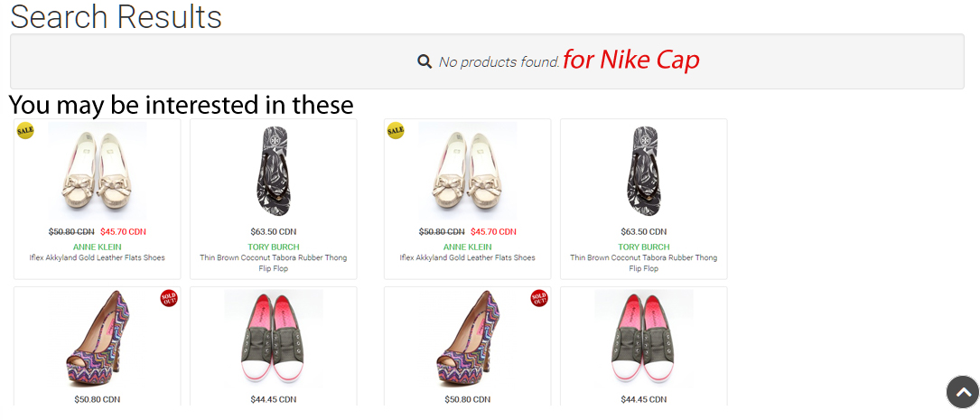The image size is (980, 420).
Task: Click the scroll-to-top arrow button
Action: (x=963, y=393)
